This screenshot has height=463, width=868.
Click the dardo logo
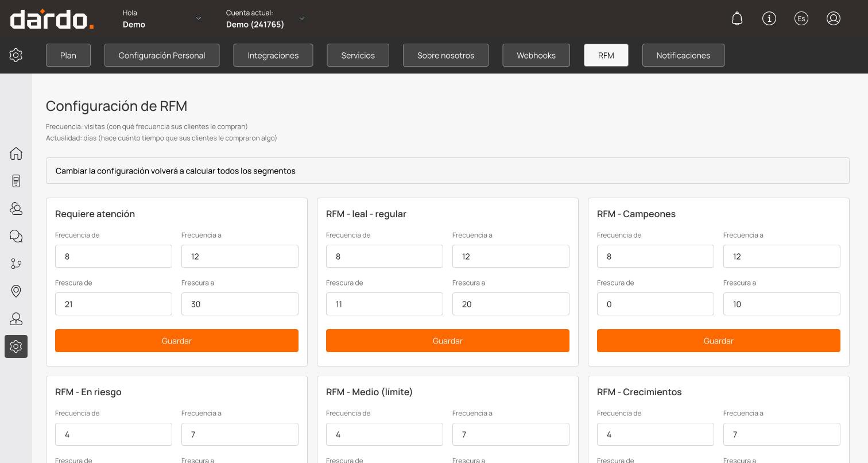point(52,20)
